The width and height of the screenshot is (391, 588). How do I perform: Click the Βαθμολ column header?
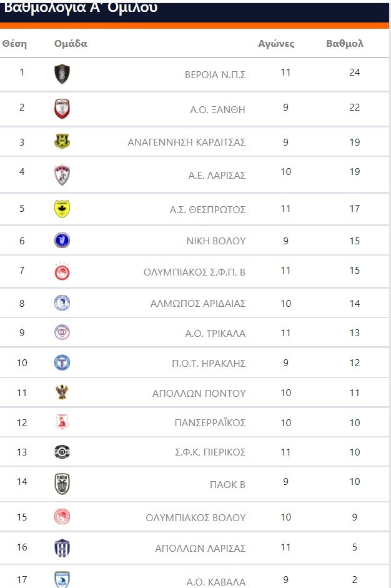point(345,44)
